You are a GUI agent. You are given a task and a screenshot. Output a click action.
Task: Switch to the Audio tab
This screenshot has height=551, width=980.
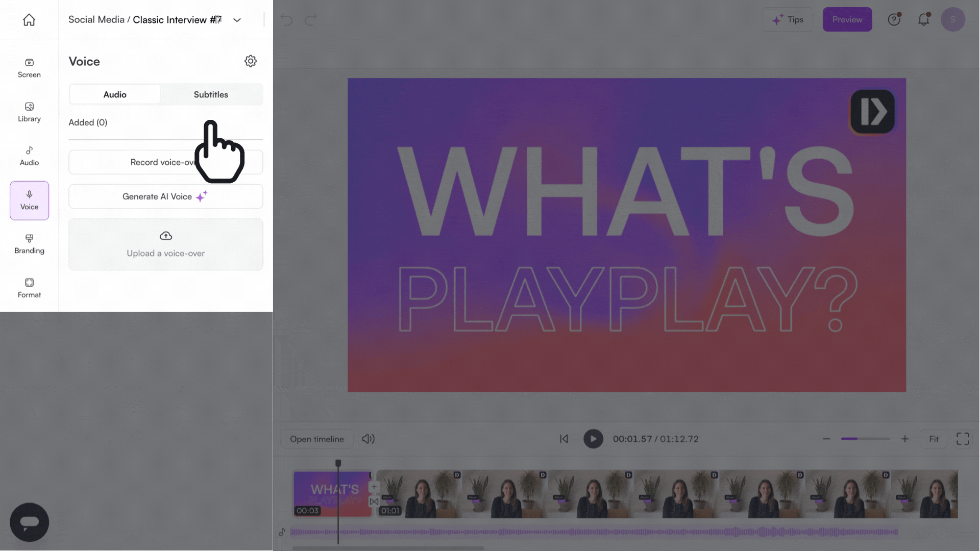pyautogui.click(x=115, y=94)
